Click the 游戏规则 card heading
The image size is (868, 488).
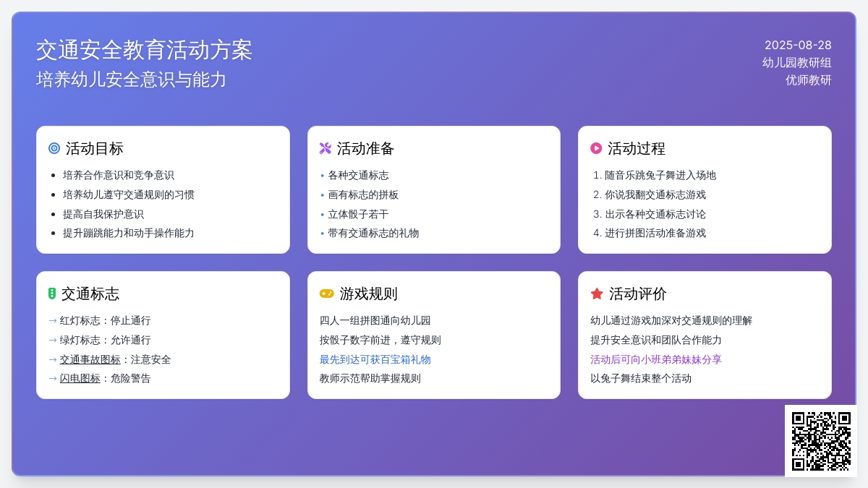(369, 294)
